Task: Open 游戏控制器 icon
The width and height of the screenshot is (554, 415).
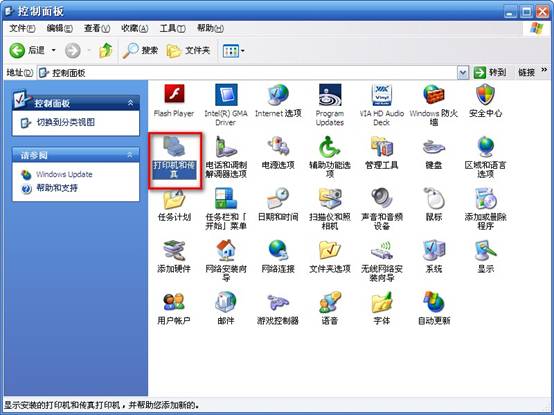Action: tap(278, 308)
